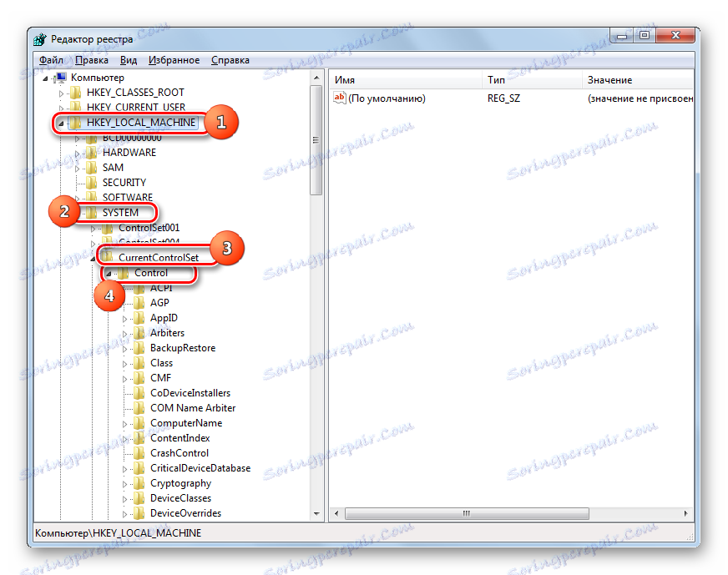Collapse the HKEY_LOCAL_MACHINE node
Screen dimensions: 728x575
(x=63, y=122)
